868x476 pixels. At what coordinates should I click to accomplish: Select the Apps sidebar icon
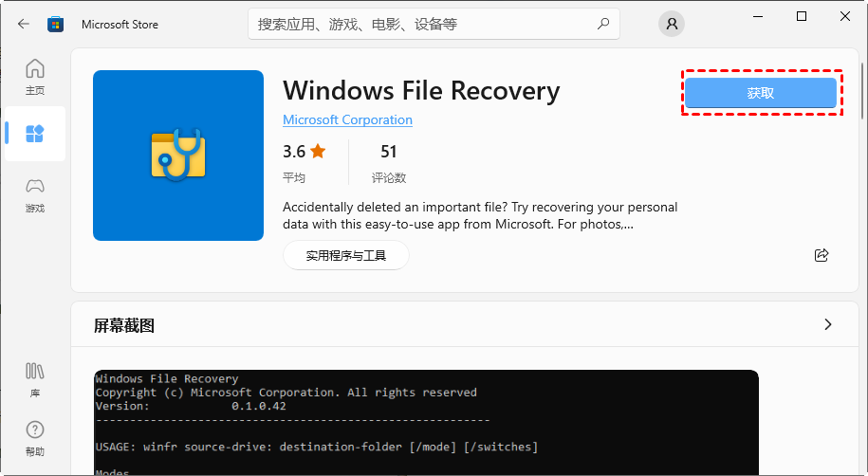35,134
